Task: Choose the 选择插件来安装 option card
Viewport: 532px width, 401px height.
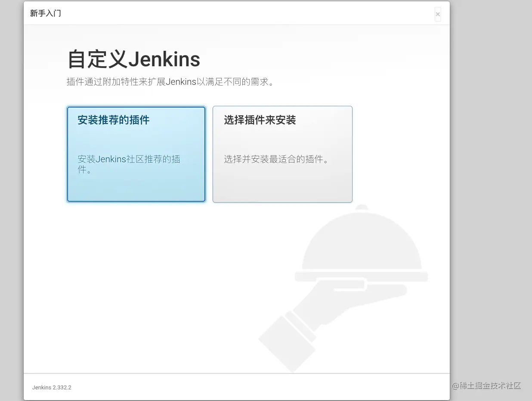Action: 282,154
